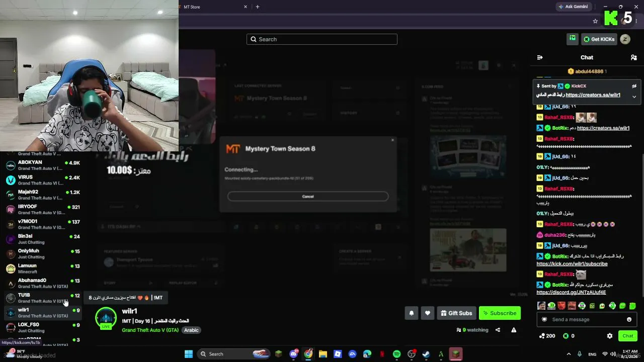Screen dimensions: 644x362
Task: Hide the pinned message from KickCX
Action: [x=634, y=86]
